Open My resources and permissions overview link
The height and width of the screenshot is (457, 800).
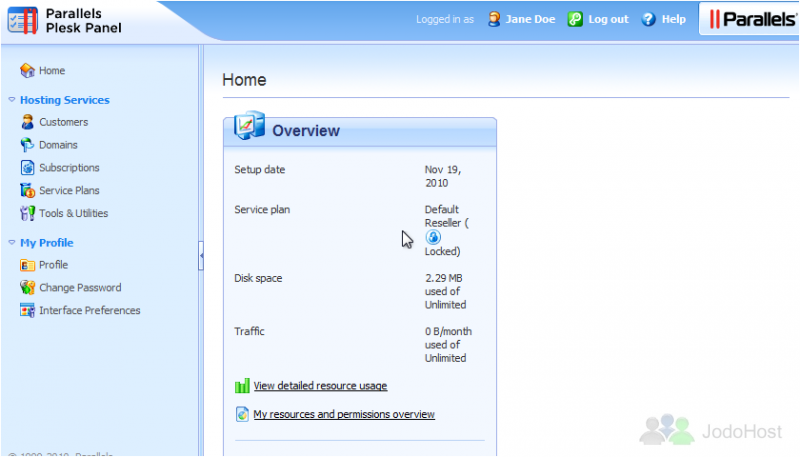pos(344,414)
